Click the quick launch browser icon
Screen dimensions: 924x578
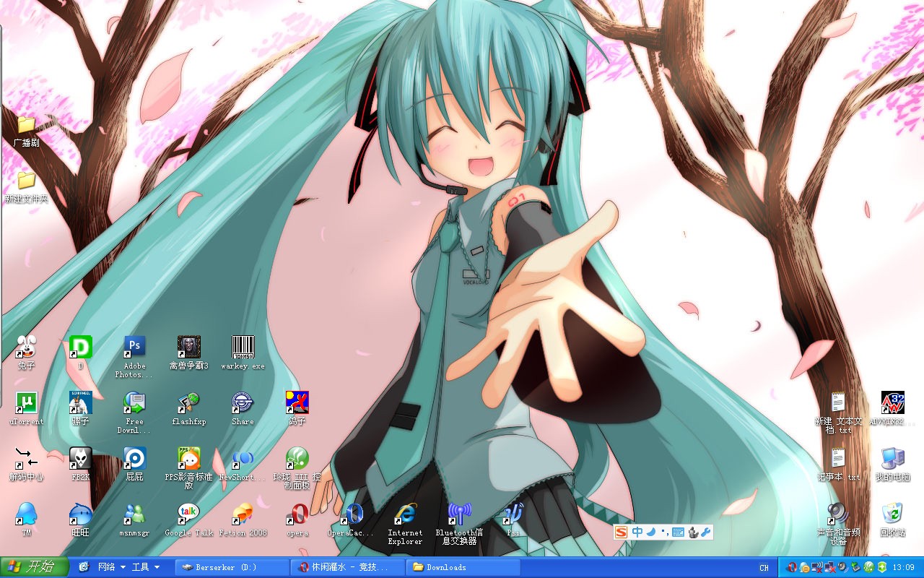[84, 567]
